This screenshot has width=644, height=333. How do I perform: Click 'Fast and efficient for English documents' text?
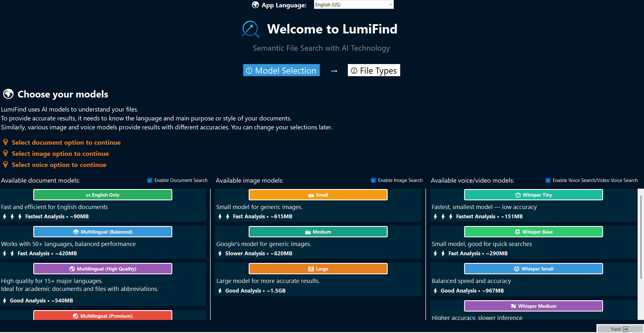click(x=55, y=207)
